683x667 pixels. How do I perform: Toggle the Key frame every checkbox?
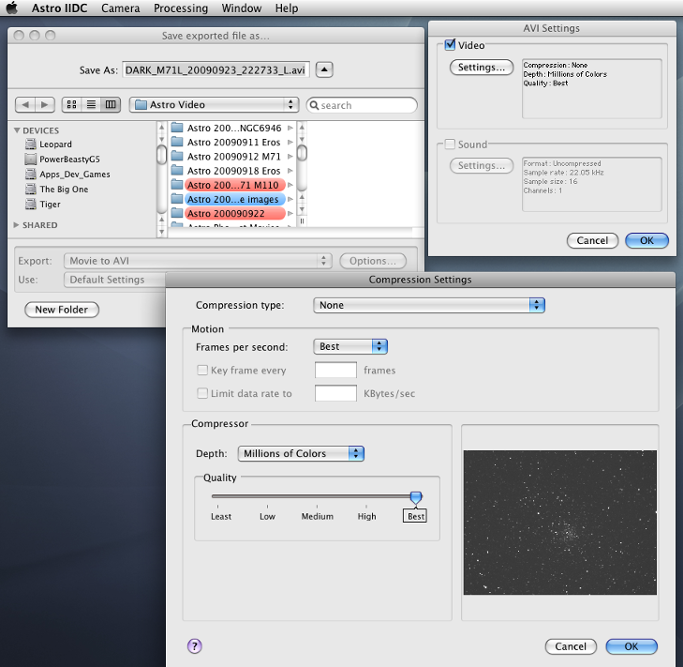pyautogui.click(x=203, y=370)
